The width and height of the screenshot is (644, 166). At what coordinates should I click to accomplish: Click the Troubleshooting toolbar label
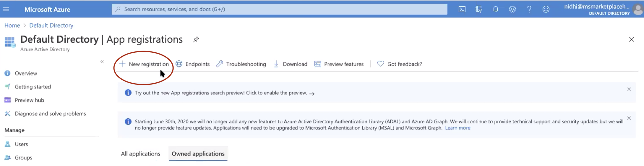(246, 64)
